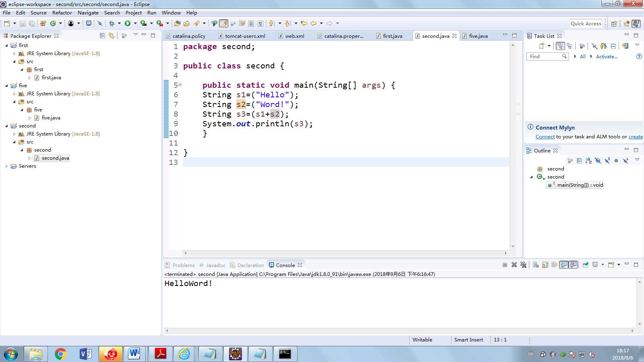Select five.java in Package Explorer
The width and height of the screenshot is (644, 362).
point(51,118)
